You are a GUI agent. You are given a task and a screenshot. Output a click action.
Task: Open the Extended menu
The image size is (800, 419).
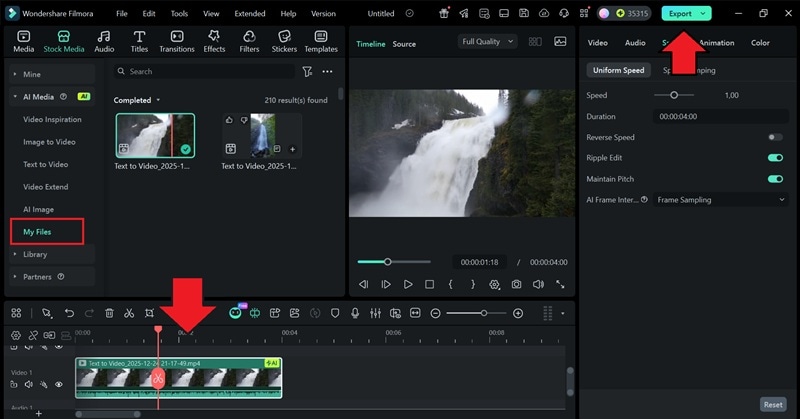point(249,14)
